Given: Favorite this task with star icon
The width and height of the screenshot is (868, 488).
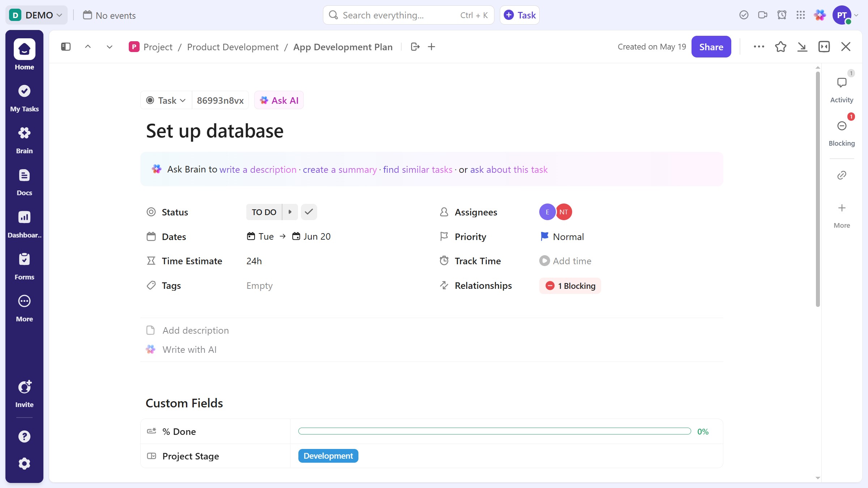Looking at the screenshot, I should coord(780,47).
